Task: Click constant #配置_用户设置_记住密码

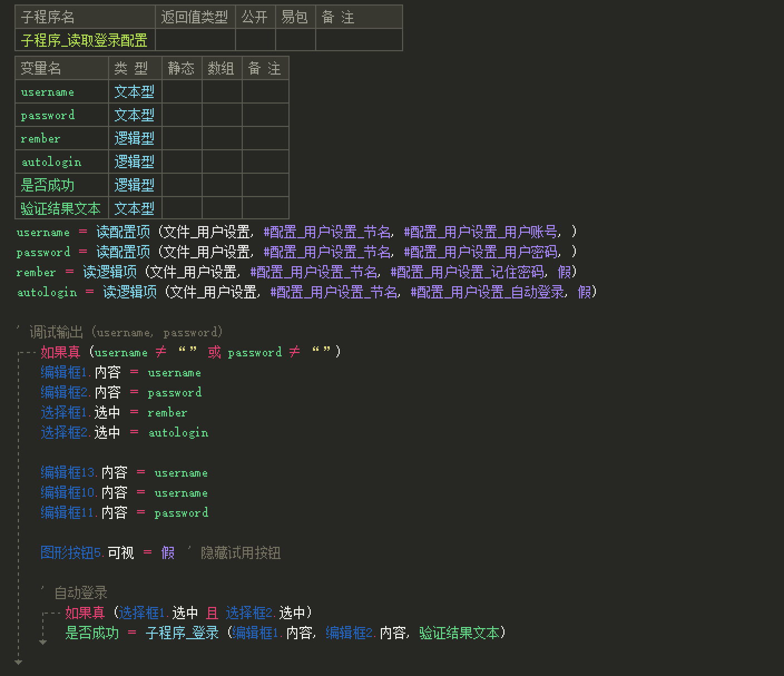Action: (467, 272)
